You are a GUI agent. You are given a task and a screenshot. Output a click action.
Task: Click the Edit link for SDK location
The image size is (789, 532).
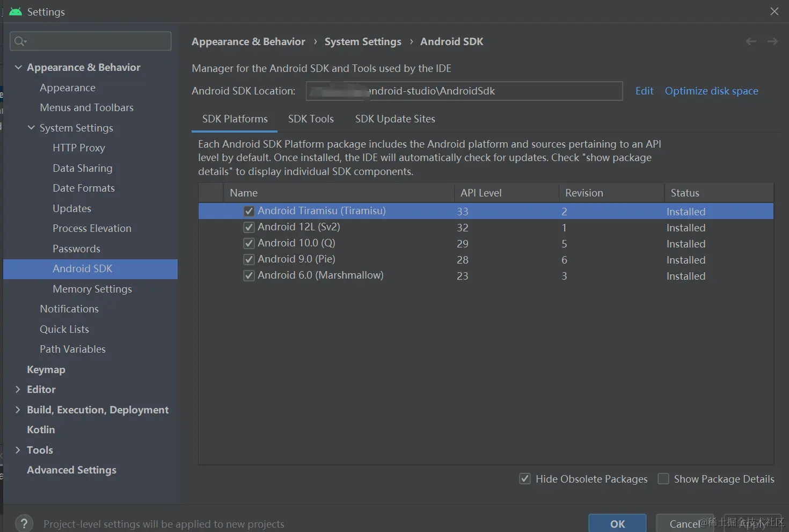point(644,91)
